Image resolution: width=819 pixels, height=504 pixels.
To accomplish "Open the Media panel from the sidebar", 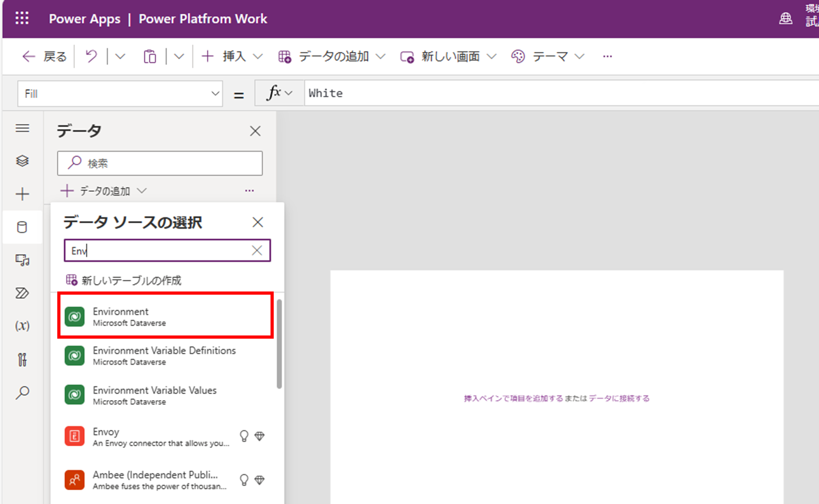I will 22,260.
